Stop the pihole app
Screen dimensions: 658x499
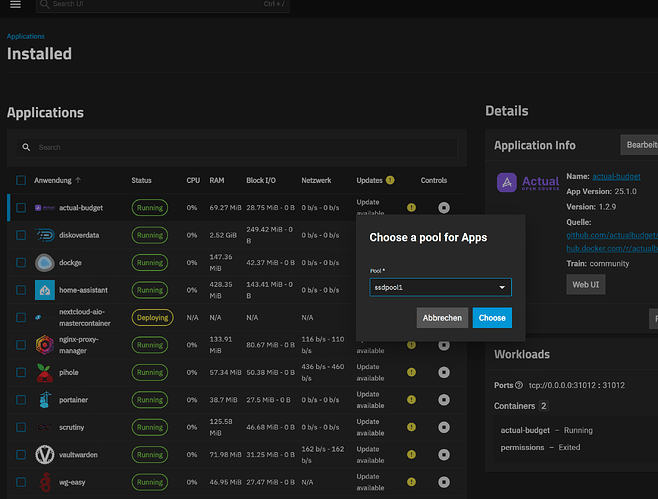pyautogui.click(x=444, y=372)
